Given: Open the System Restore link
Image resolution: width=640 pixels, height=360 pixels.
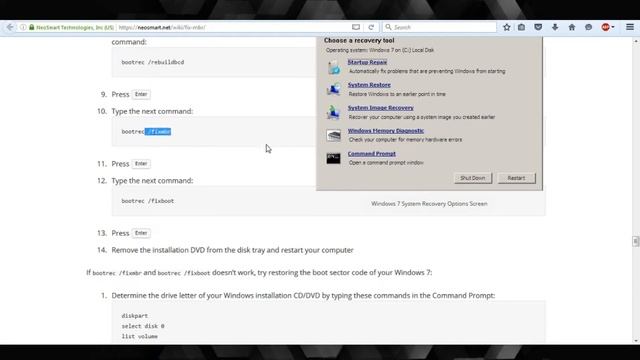Looking at the screenshot, I should 369,85.
